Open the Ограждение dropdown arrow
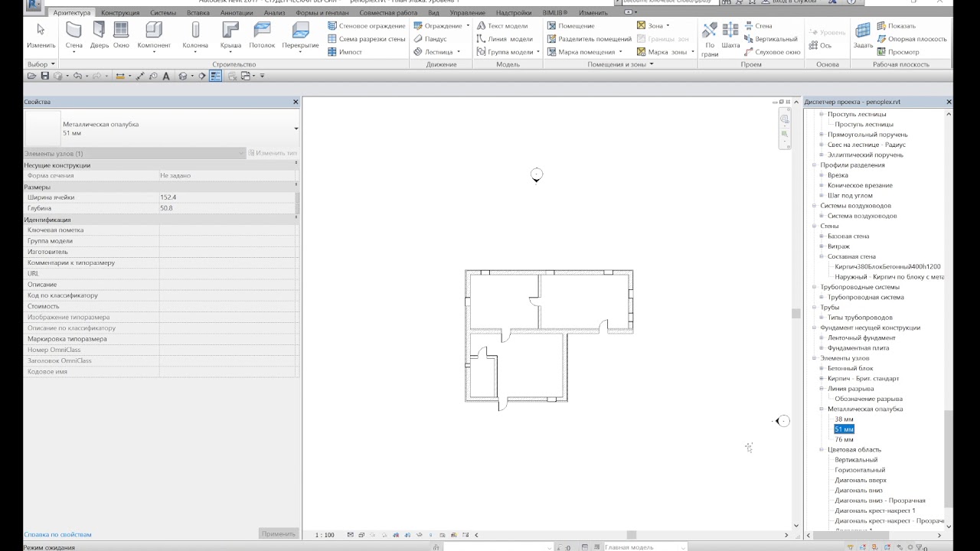980x551 pixels. click(468, 26)
